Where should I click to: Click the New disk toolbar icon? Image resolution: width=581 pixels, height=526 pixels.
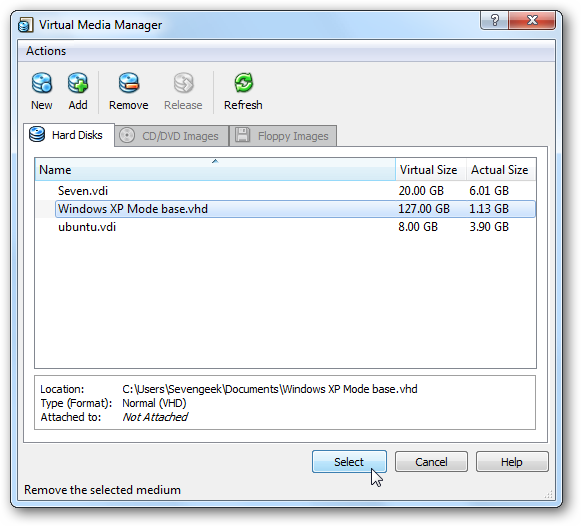[x=42, y=82]
